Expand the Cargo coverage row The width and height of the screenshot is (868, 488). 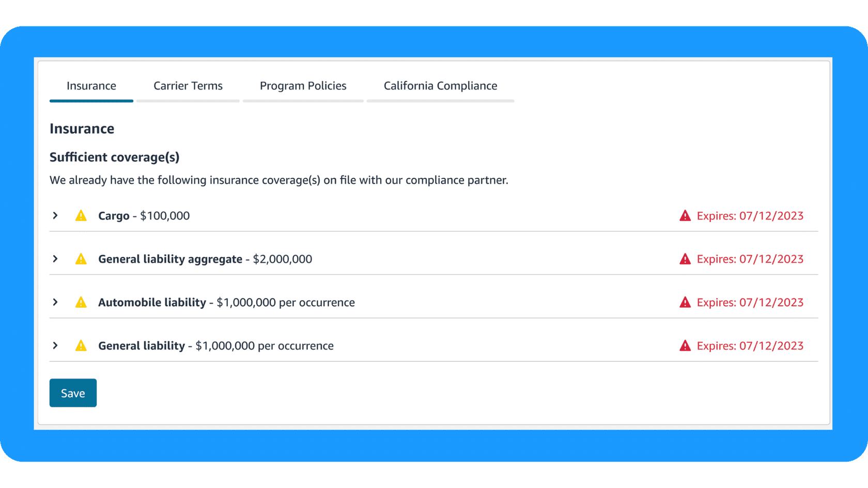click(x=55, y=216)
